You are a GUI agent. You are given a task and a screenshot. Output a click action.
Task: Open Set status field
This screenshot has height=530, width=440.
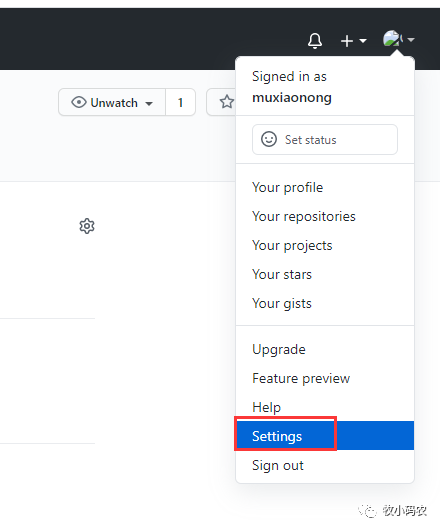325,139
